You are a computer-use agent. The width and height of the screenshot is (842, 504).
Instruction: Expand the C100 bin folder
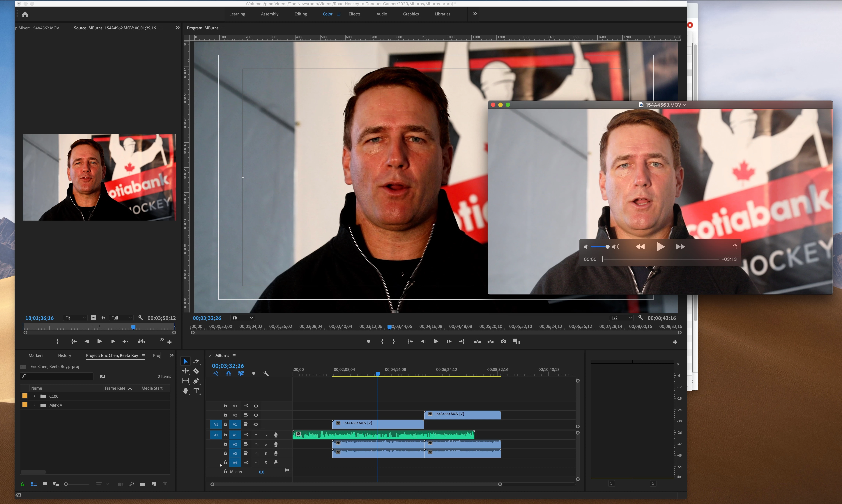pos(34,396)
